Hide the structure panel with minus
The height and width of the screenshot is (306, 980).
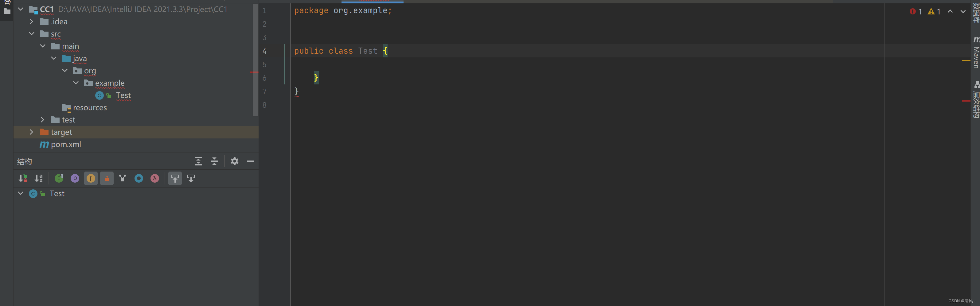(x=250, y=161)
